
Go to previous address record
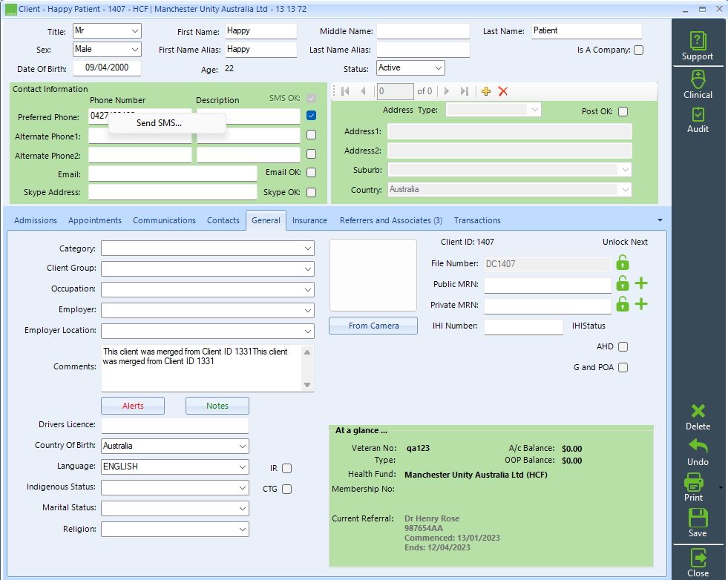tap(363, 91)
